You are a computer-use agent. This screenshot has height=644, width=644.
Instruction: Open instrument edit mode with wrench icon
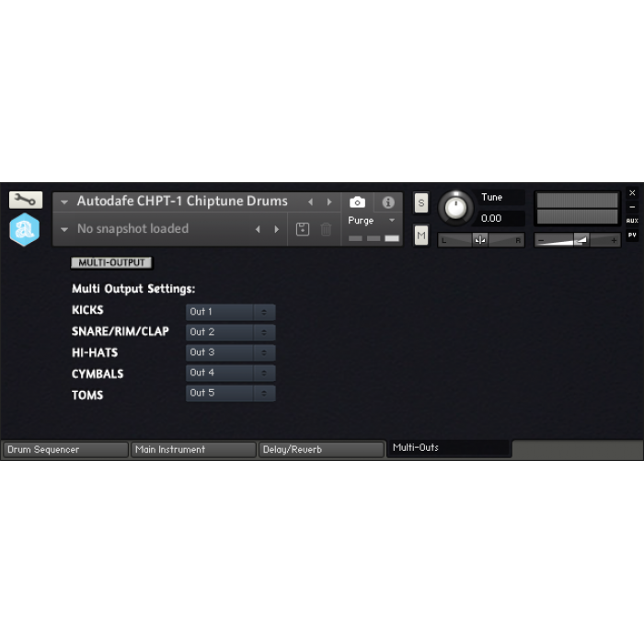click(26, 200)
